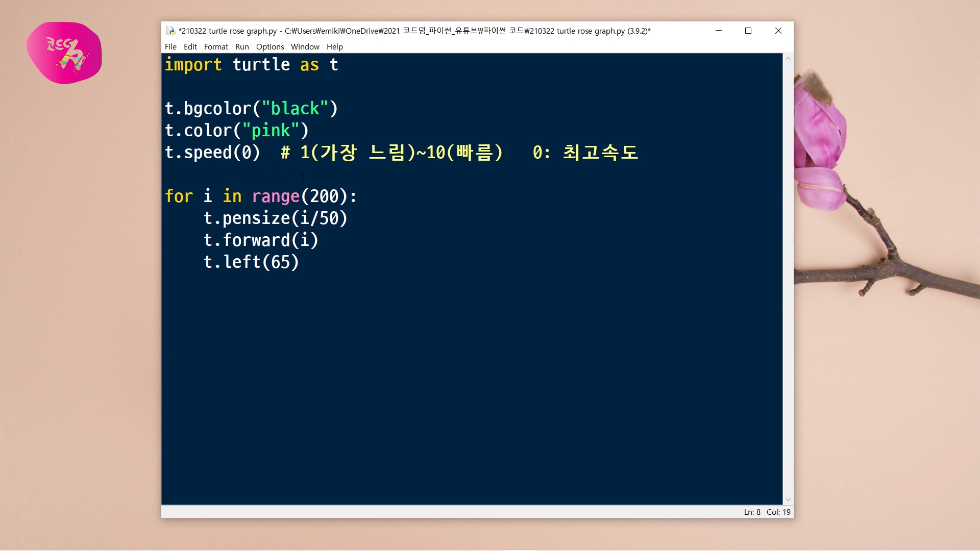
Task: Click the scrollbar down arrow
Action: pyautogui.click(x=788, y=499)
